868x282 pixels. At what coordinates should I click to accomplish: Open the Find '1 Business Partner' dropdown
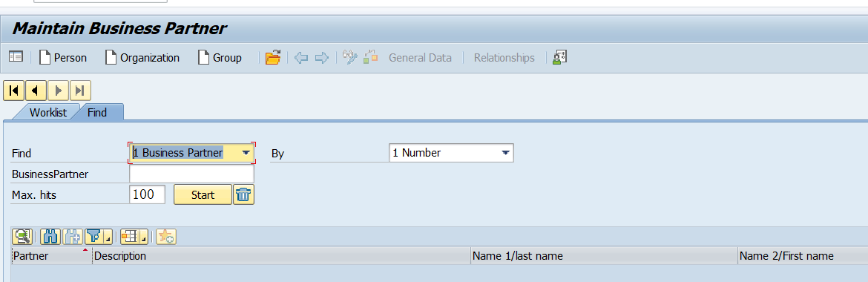coord(246,152)
